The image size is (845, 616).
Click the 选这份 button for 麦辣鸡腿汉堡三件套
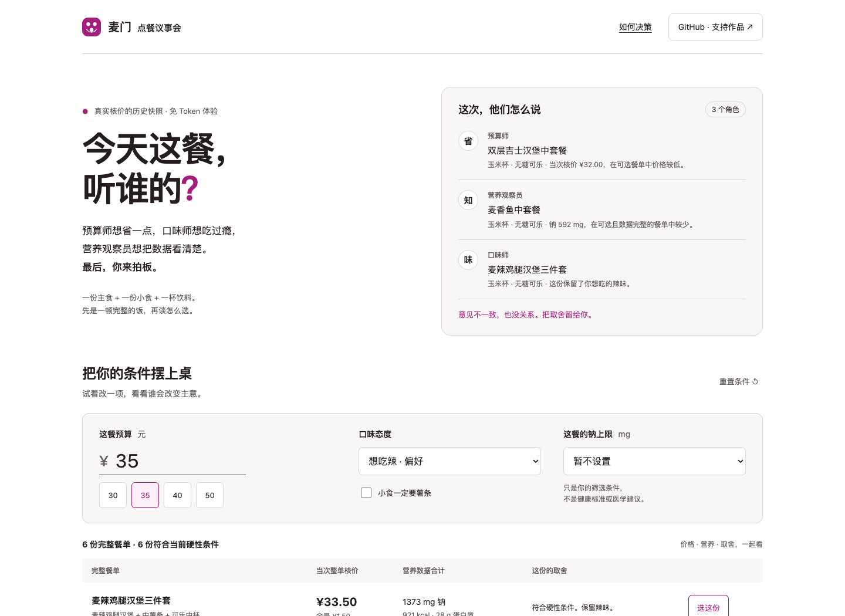click(708, 607)
